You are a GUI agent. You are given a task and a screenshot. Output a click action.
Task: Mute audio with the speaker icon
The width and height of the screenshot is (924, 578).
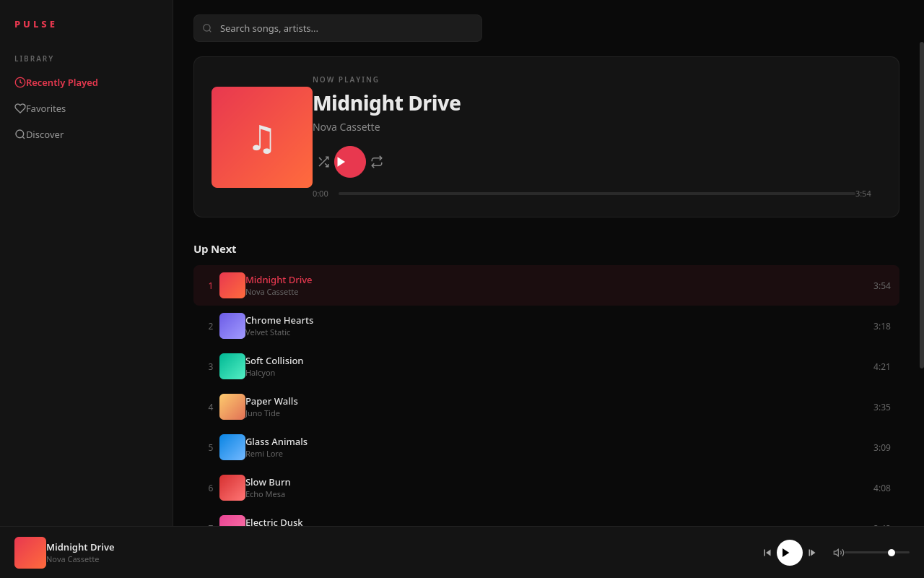[838, 552]
